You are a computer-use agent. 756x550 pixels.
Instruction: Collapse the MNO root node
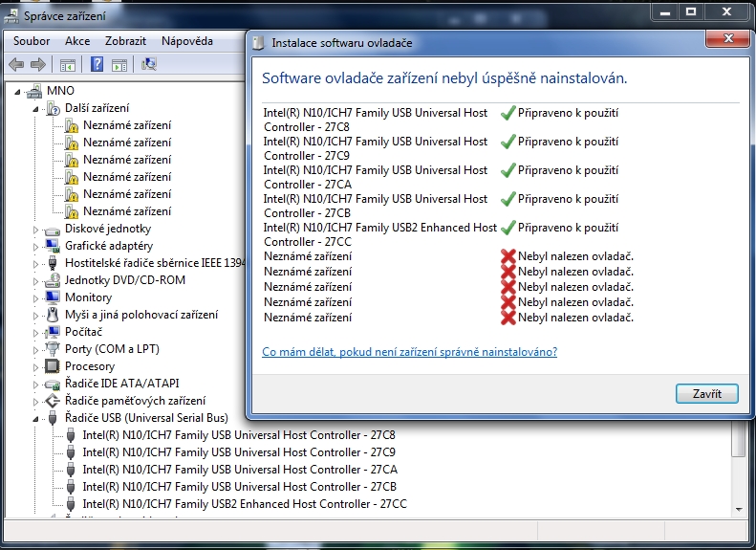[x=17, y=91]
